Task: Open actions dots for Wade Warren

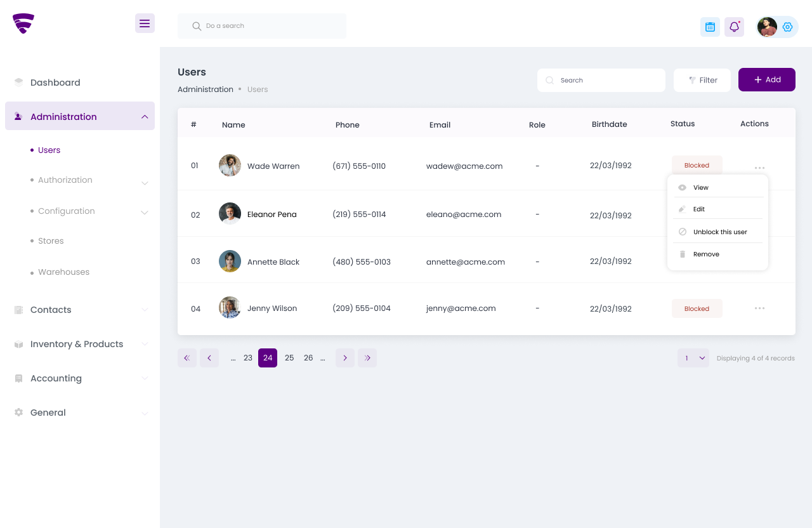Action: [759, 168]
